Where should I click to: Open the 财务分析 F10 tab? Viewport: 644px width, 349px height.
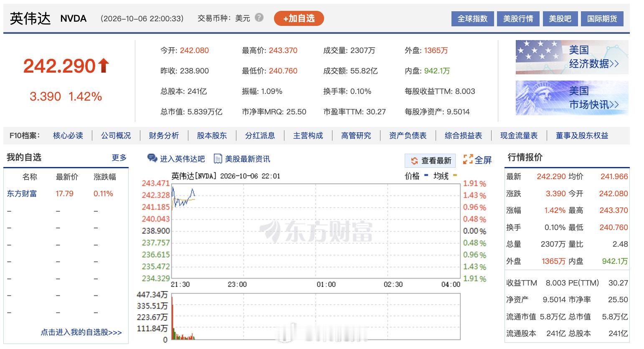click(x=164, y=136)
